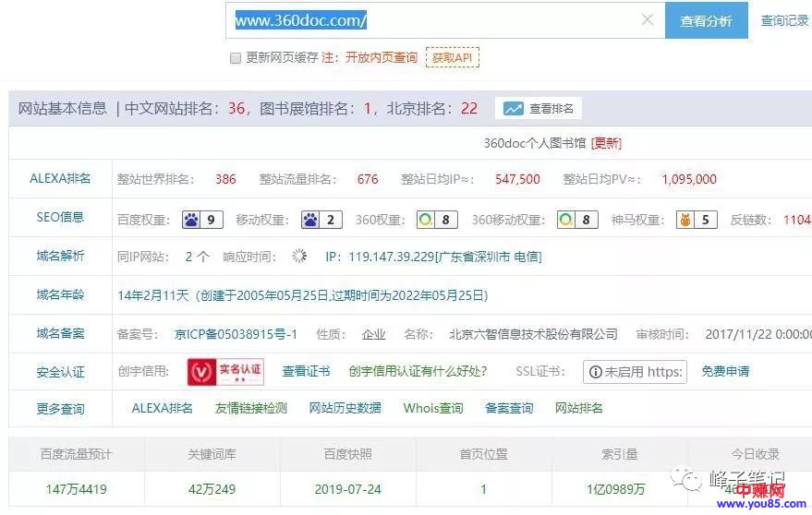Toggle the 更新网页缓存 checkbox
The height and width of the screenshot is (515, 812).
pos(236,57)
